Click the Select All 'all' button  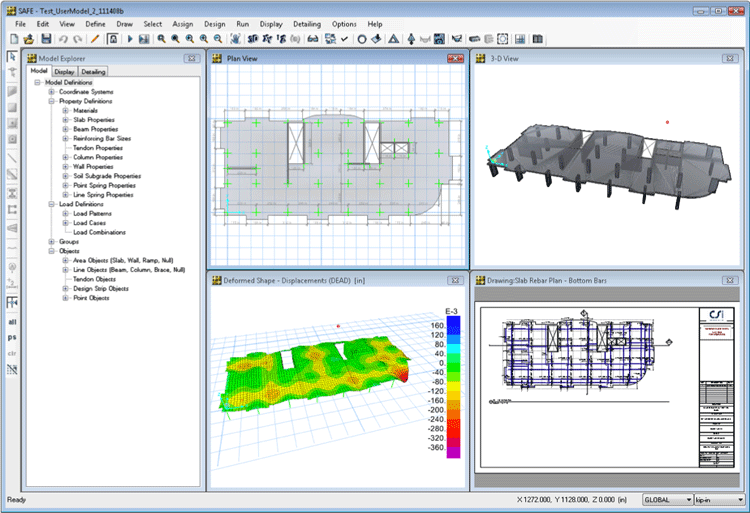[x=12, y=322]
